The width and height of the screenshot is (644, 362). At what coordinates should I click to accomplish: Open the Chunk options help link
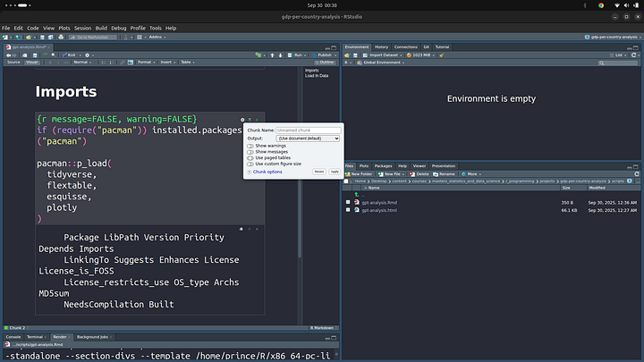click(267, 172)
